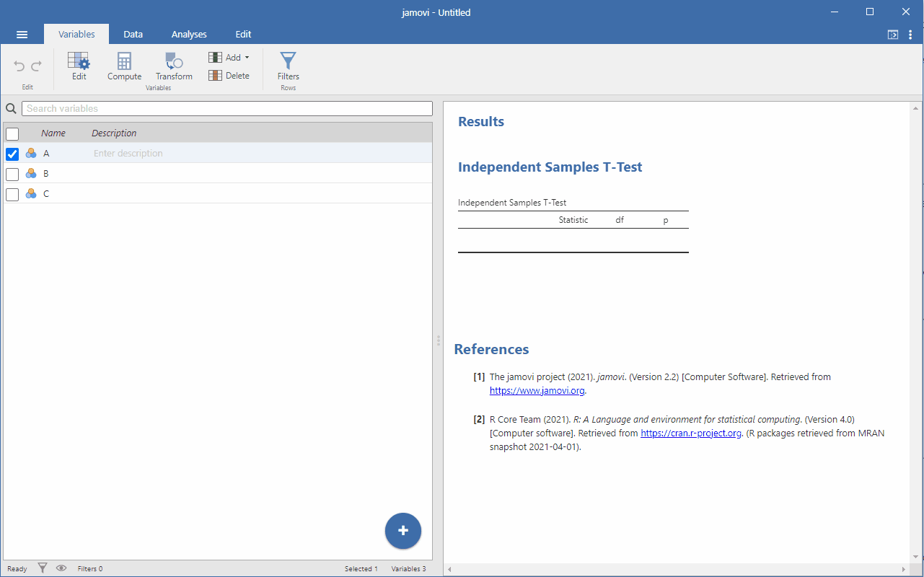Toggle the eye icon in status bar

click(x=61, y=568)
